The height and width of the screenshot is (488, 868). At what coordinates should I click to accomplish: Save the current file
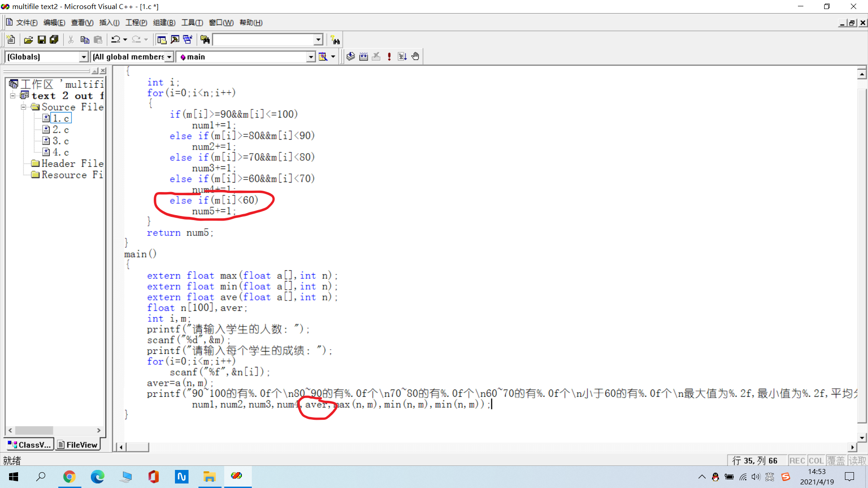42,40
